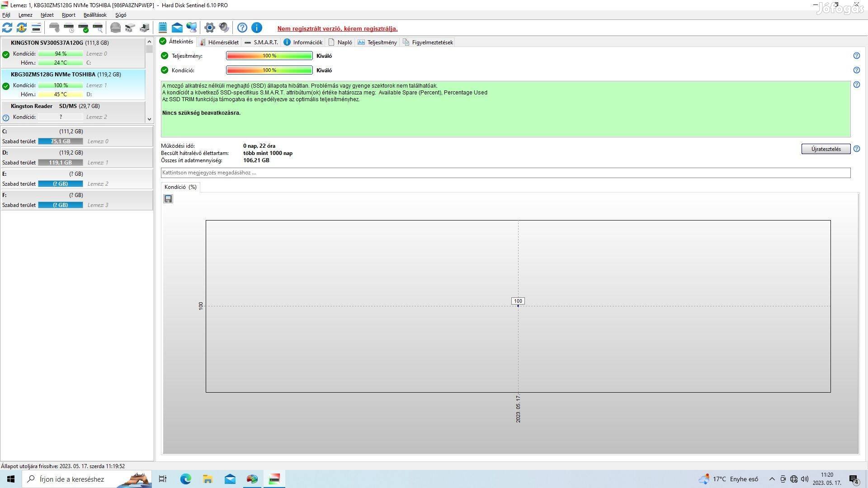Viewport: 868px width, 488px height.
Task: Open the notification center icon
Action: (x=854, y=479)
